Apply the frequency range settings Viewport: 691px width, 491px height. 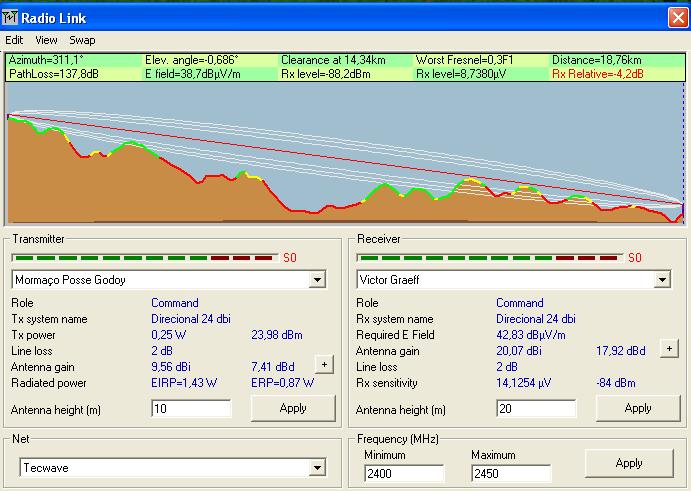(628, 463)
